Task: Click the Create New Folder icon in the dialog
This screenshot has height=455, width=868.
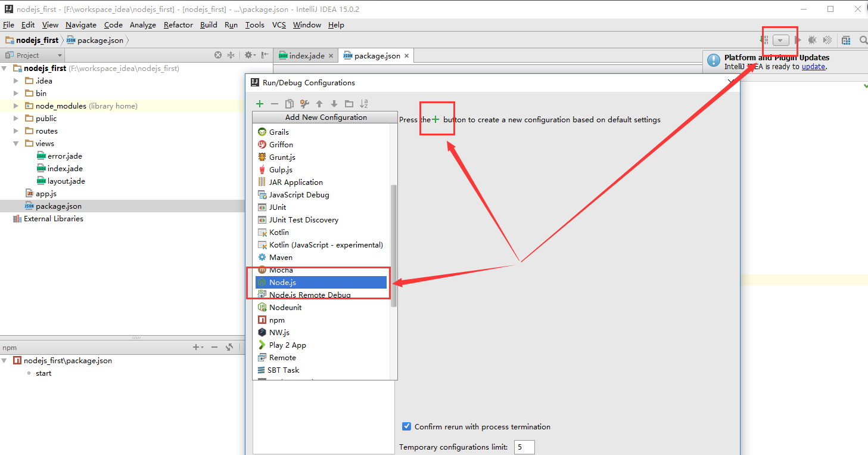Action: [349, 104]
